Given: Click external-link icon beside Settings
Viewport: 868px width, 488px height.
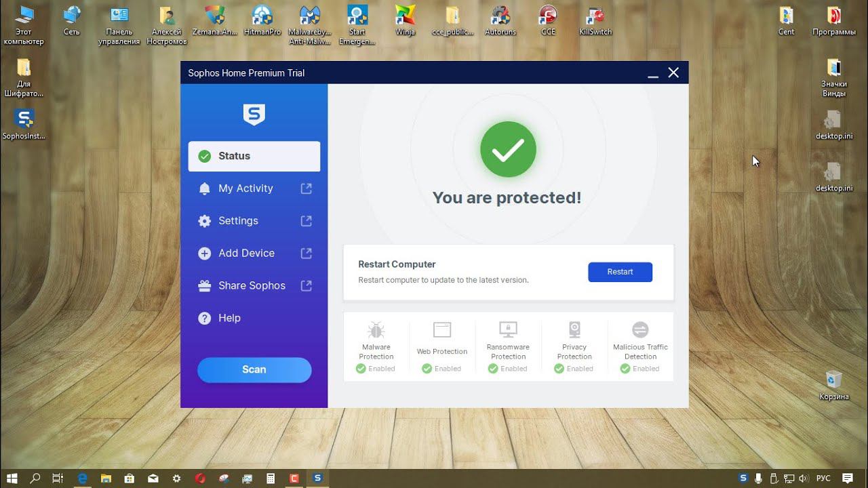Looking at the screenshot, I should point(307,221).
